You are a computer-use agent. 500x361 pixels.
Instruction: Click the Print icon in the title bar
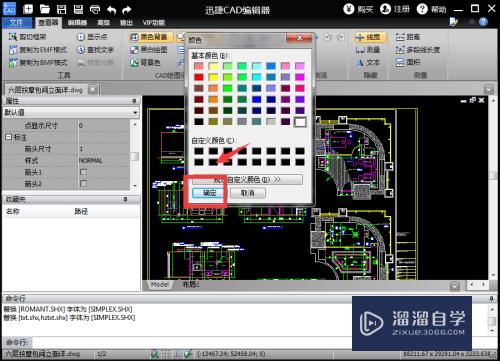tap(95, 9)
